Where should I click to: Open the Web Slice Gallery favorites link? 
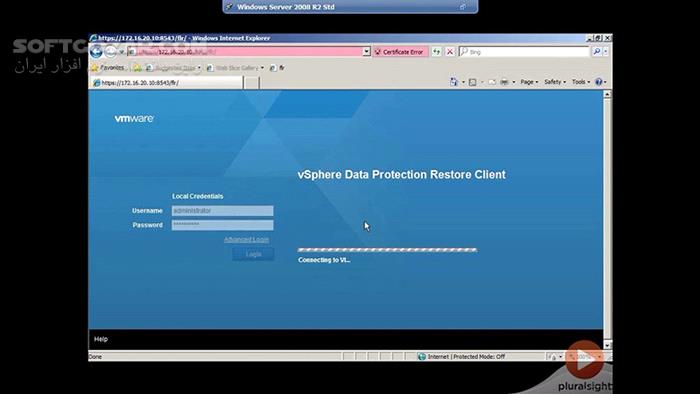coord(233,68)
